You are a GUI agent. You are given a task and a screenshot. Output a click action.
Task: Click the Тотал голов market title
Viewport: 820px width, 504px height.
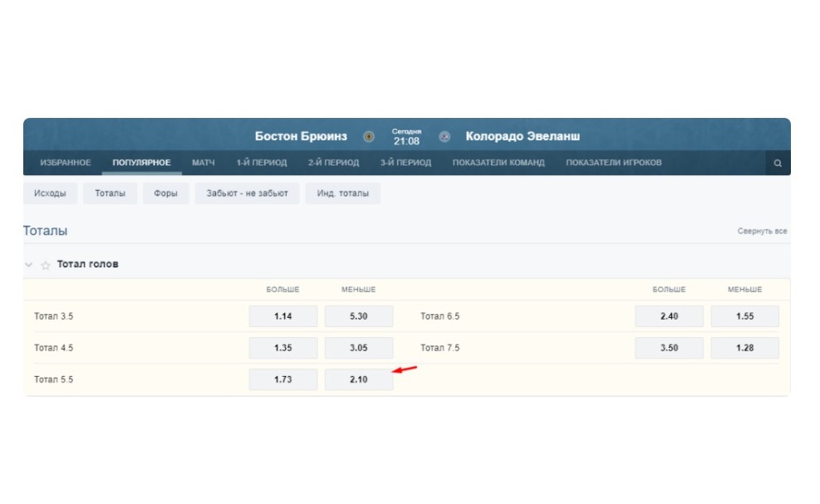[x=87, y=264]
